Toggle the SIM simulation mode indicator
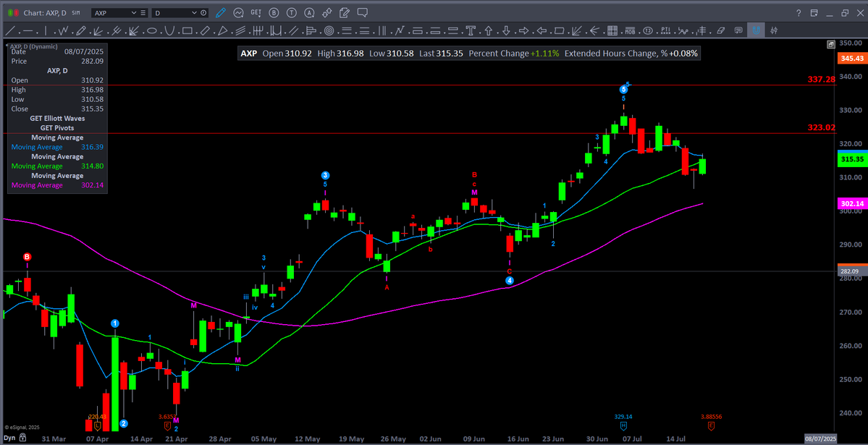Image resolution: width=868 pixels, height=445 pixels. point(76,12)
